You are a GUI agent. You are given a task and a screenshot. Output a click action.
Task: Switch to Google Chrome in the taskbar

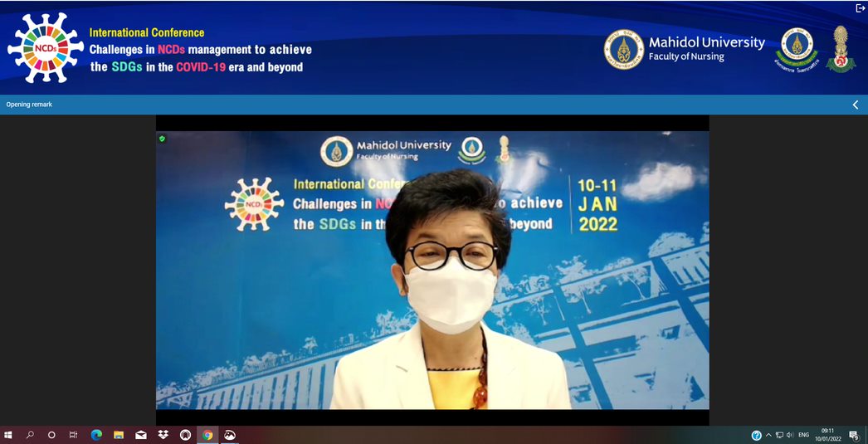(207, 435)
